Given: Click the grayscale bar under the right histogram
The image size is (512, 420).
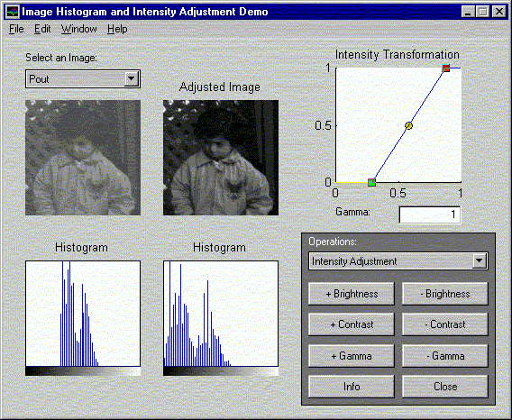Looking at the screenshot, I should [221, 371].
